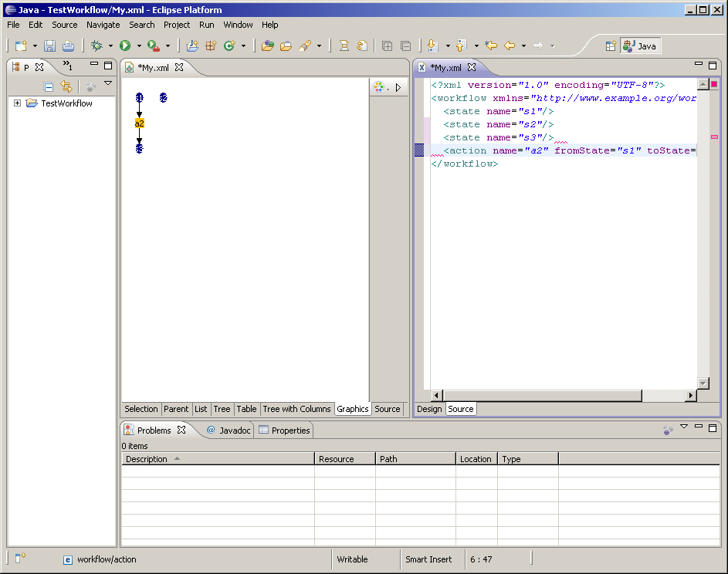
Task: Switch to the Design tab in the XML editor
Action: tap(429, 409)
